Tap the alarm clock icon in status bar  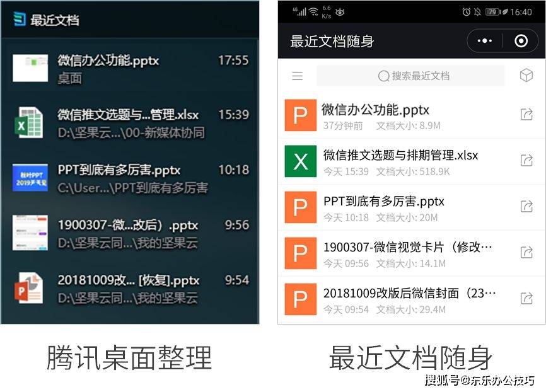(x=467, y=12)
